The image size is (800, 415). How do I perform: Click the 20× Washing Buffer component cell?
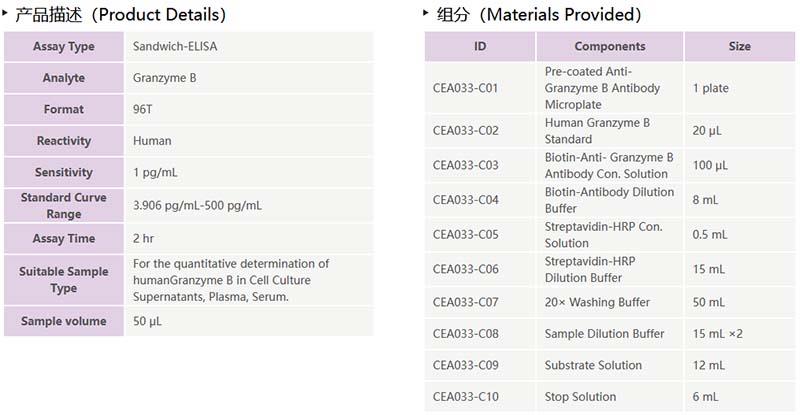(x=597, y=302)
